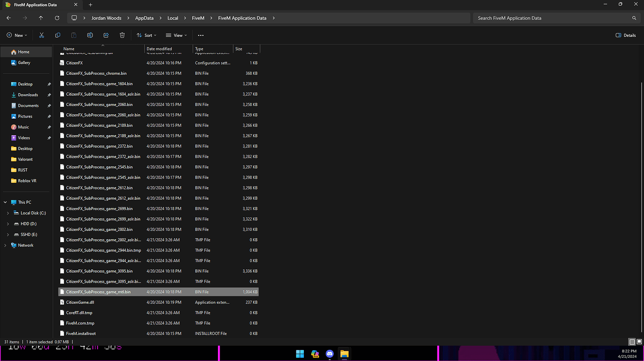
Task: Open the Share option via its toolbar icon
Action: [x=106, y=35]
